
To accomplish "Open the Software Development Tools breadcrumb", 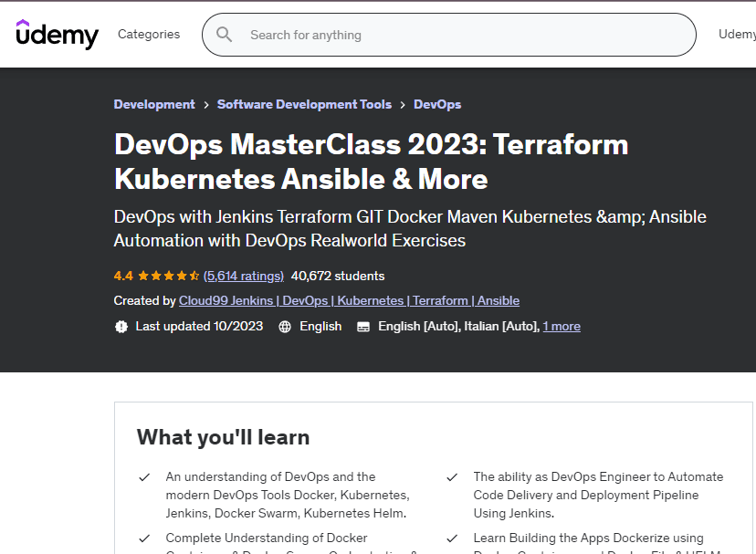I will coord(304,104).
